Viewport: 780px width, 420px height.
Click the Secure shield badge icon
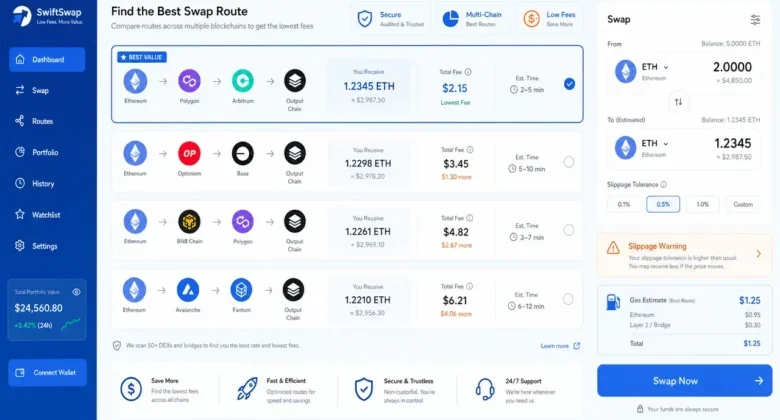click(365, 19)
